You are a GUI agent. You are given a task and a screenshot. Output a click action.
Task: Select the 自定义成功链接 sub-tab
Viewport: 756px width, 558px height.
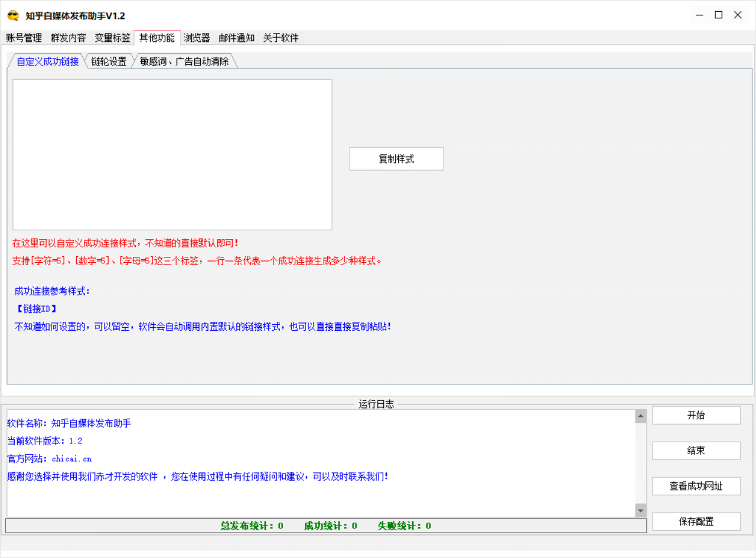[x=47, y=61]
